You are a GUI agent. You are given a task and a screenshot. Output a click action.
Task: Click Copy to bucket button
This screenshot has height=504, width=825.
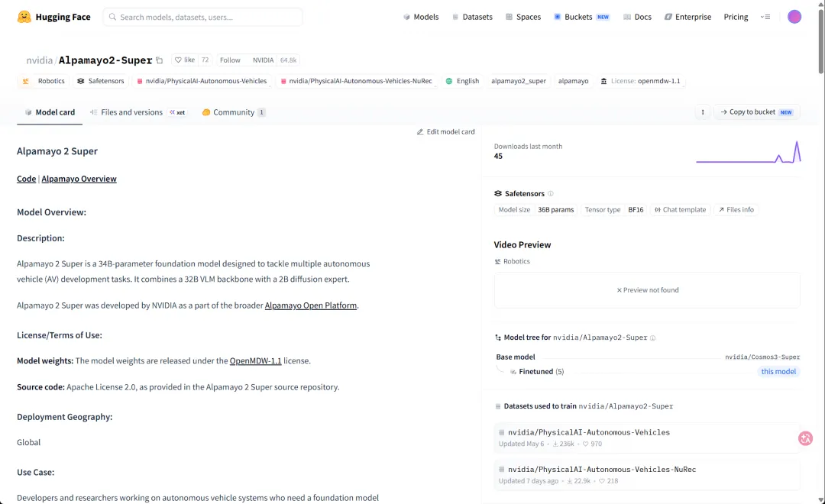tap(756, 112)
